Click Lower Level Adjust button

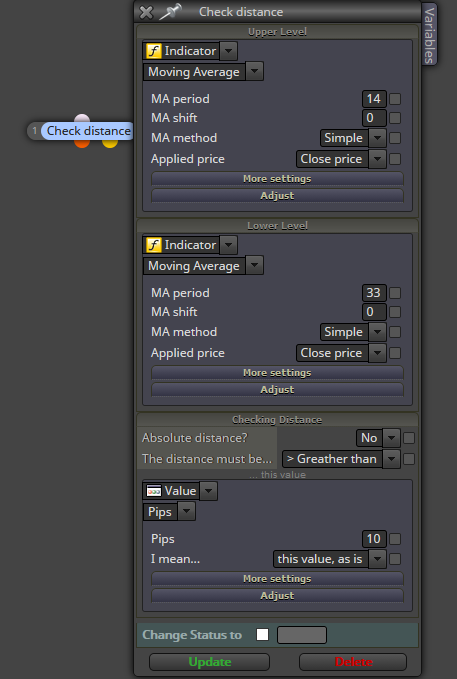point(277,390)
